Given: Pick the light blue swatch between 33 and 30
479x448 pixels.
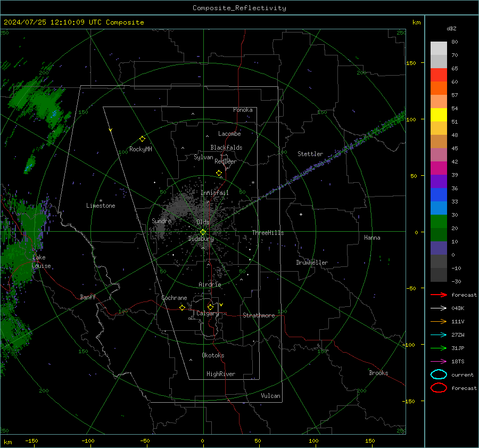Looking at the screenshot, I should pyautogui.click(x=439, y=208).
